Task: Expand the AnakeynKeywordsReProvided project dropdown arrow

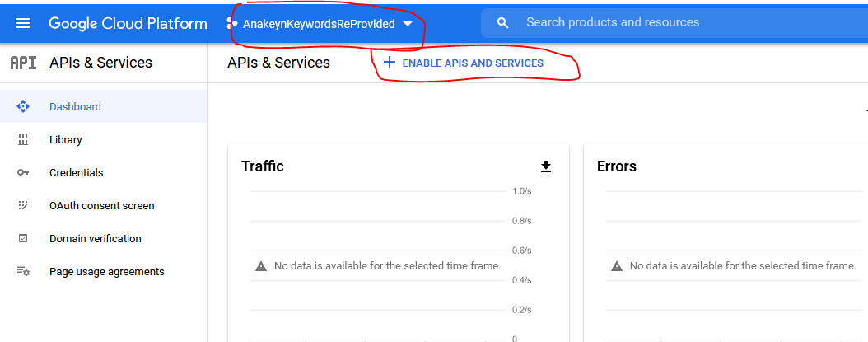Action: click(408, 24)
